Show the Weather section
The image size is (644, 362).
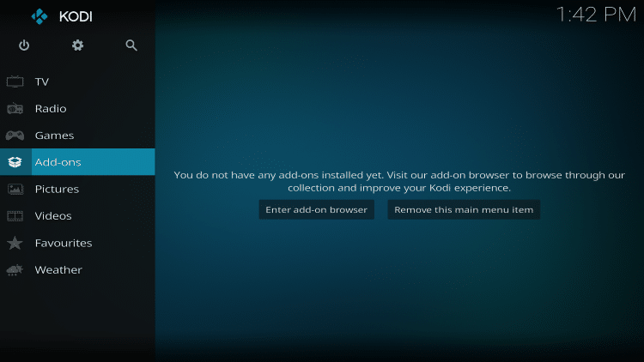click(77, 269)
